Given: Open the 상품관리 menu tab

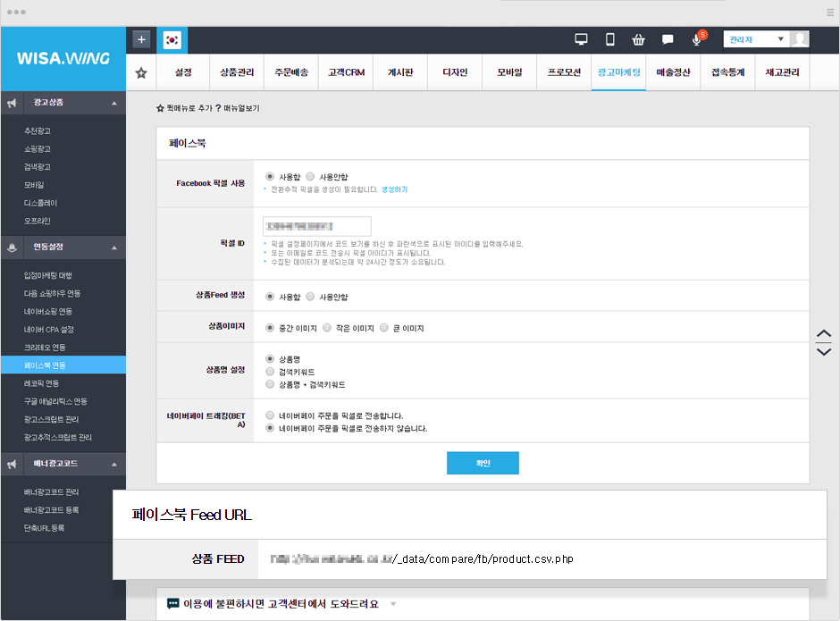Looking at the screenshot, I should tap(237, 72).
